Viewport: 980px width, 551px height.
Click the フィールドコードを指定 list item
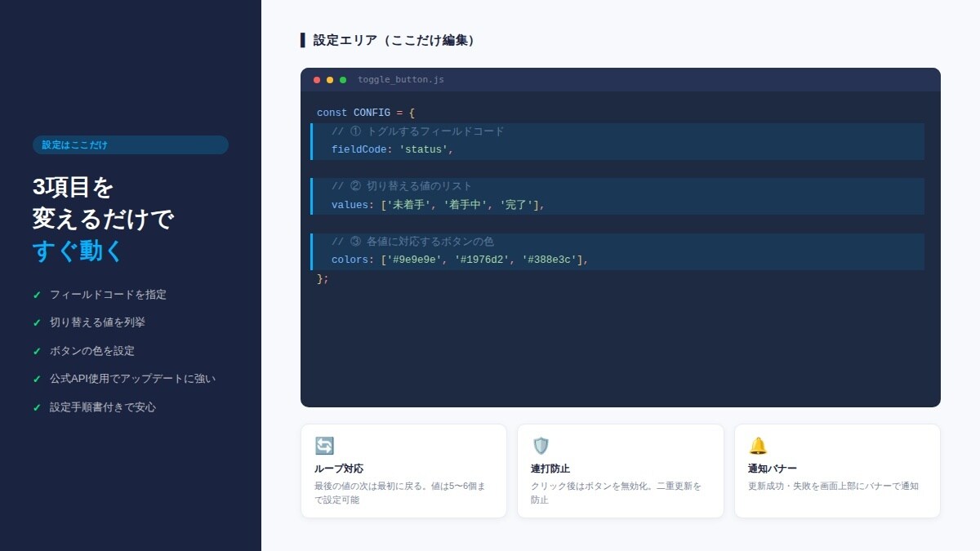108,295
